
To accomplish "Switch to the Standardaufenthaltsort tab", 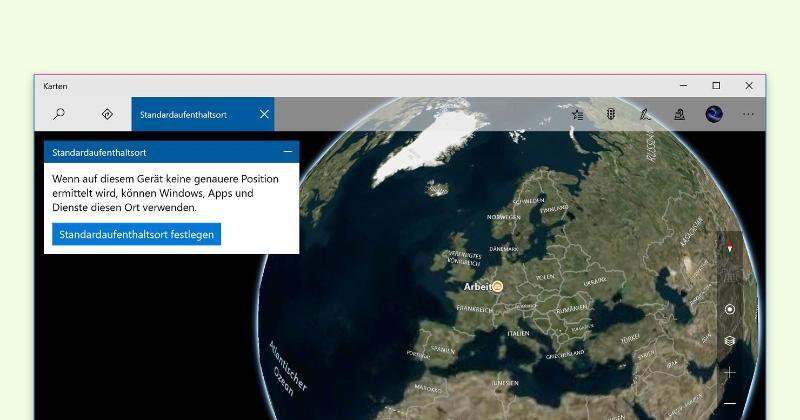I will tap(190, 114).
